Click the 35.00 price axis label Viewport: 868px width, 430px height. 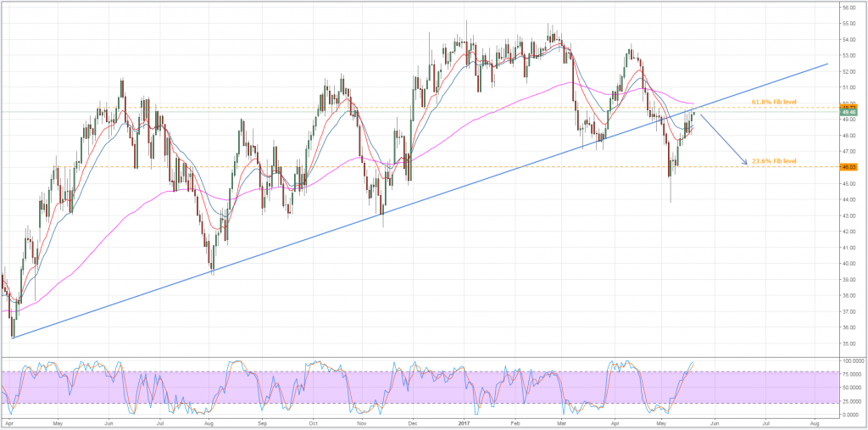click(x=848, y=343)
